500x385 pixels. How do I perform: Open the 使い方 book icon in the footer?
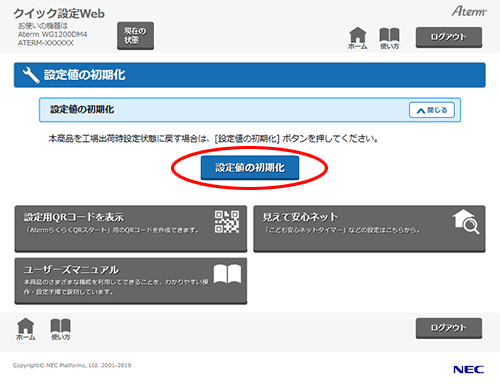tap(60, 329)
